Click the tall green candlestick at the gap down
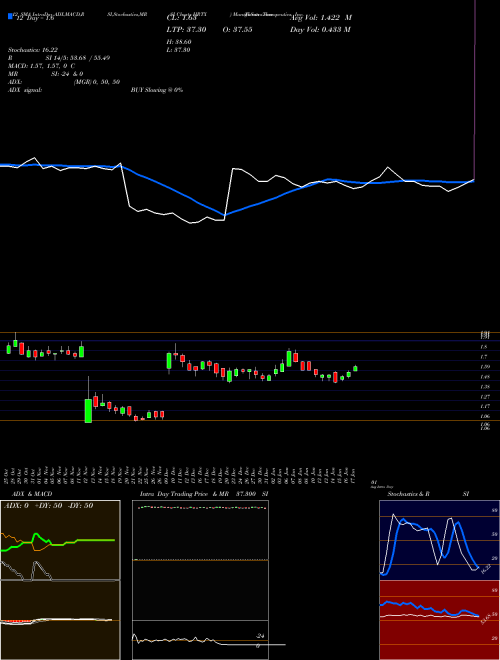The image size is (500, 660). pos(88,410)
